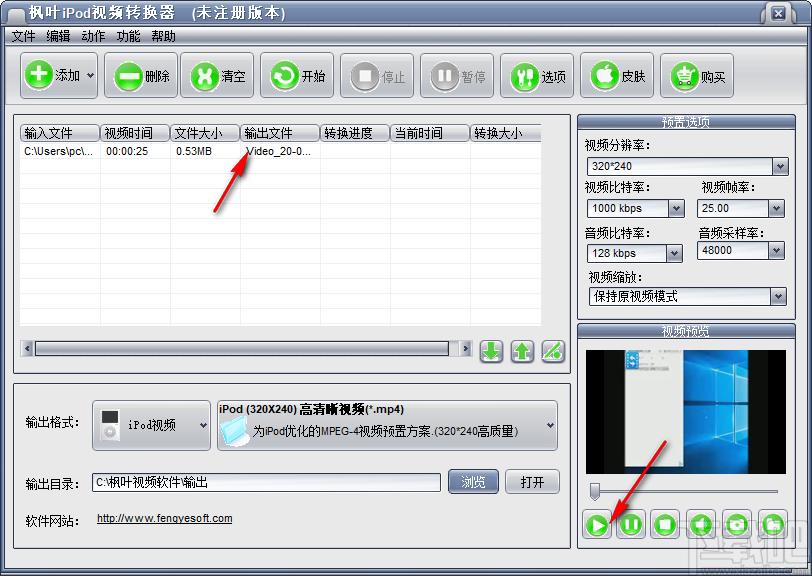Click the camera snapshot icon under preview
The image size is (812, 576).
(x=737, y=524)
